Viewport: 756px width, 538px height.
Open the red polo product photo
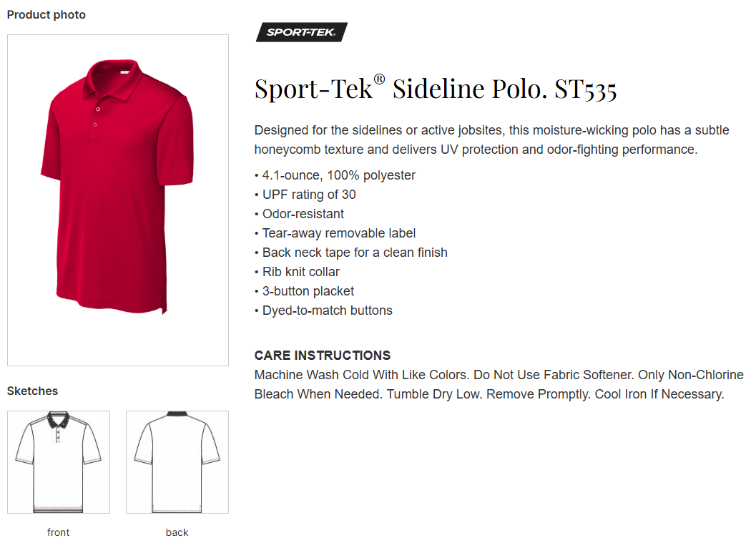[x=118, y=200]
